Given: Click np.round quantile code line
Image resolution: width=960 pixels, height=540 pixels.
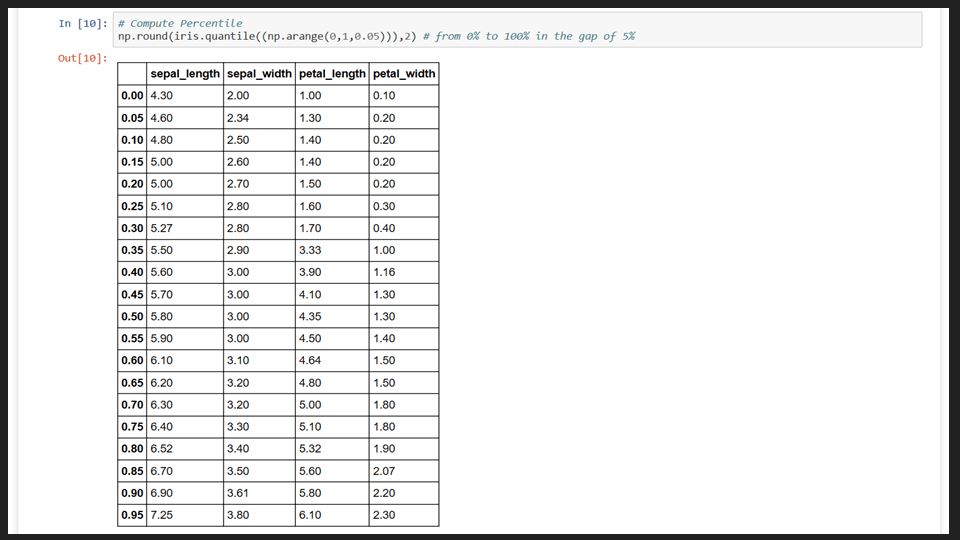Looking at the screenshot, I should click(x=377, y=36).
